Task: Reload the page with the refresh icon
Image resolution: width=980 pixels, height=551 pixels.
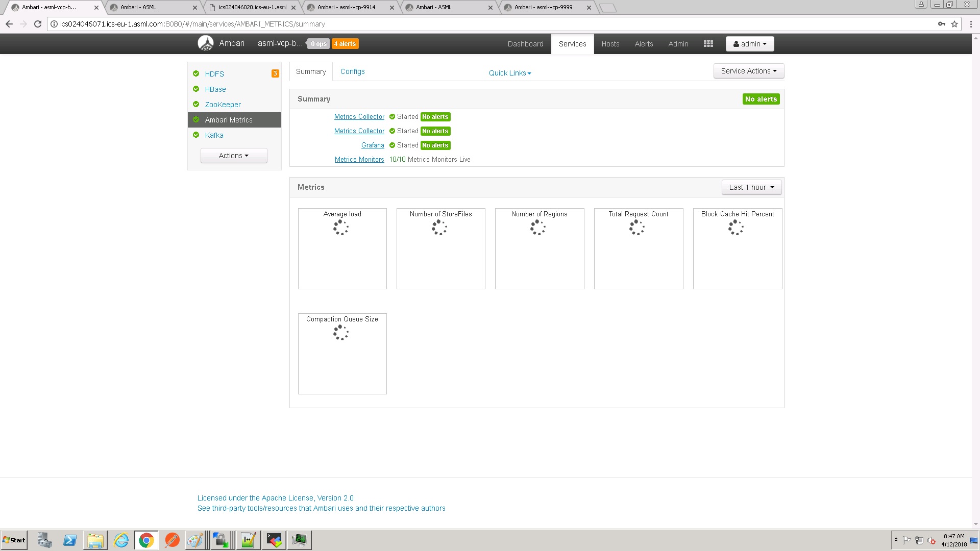Action: coord(37,24)
